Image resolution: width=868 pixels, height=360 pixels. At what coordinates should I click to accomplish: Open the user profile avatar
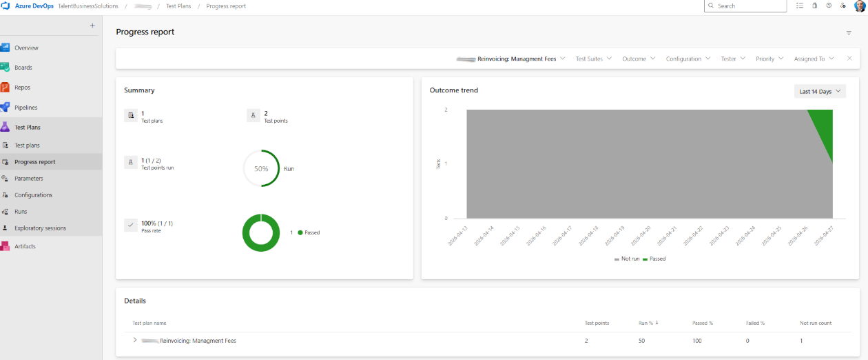click(x=860, y=6)
